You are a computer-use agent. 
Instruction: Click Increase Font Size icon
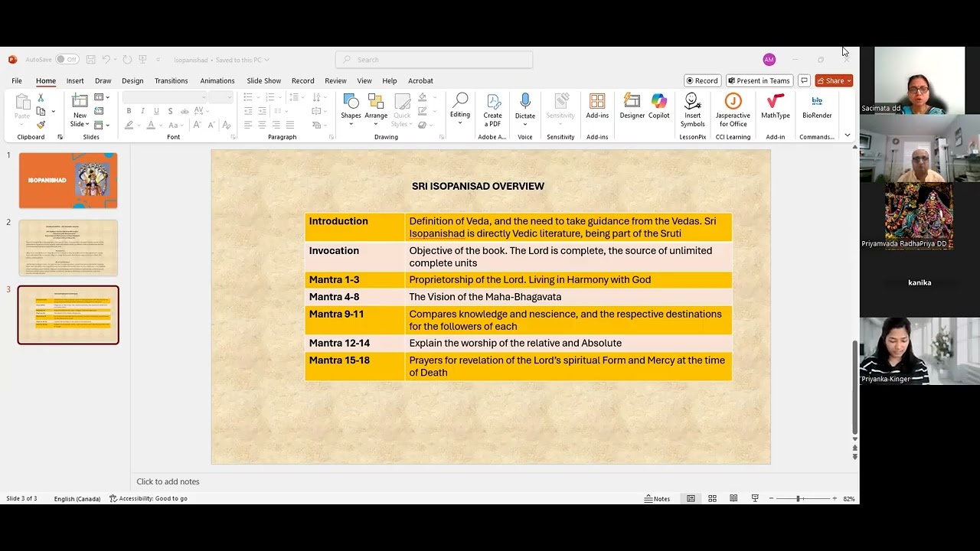point(197,125)
